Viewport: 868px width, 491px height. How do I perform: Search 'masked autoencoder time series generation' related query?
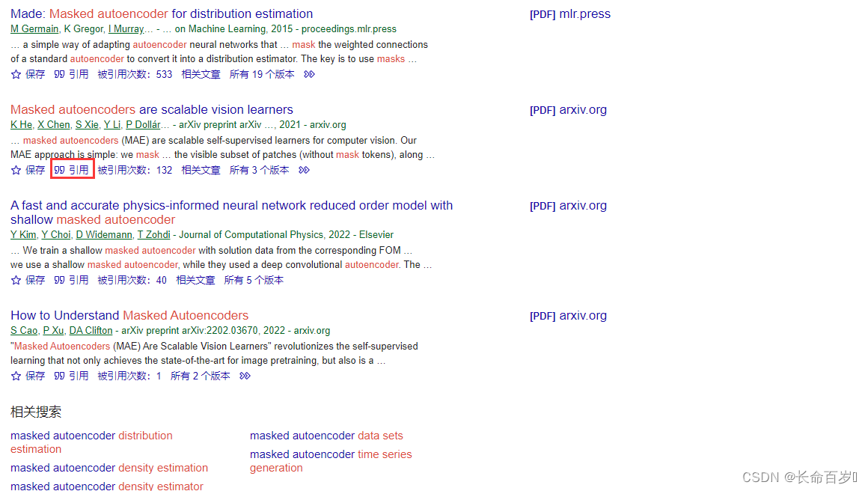pos(331,460)
